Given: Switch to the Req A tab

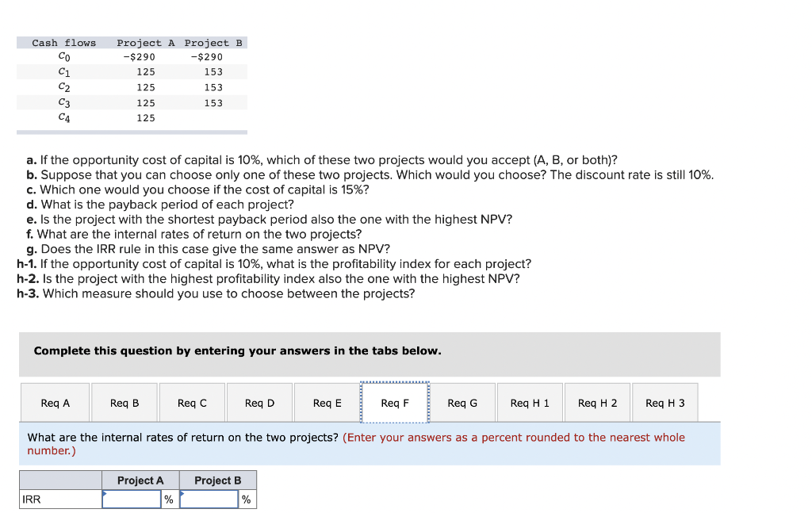Looking at the screenshot, I should [54, 402].
